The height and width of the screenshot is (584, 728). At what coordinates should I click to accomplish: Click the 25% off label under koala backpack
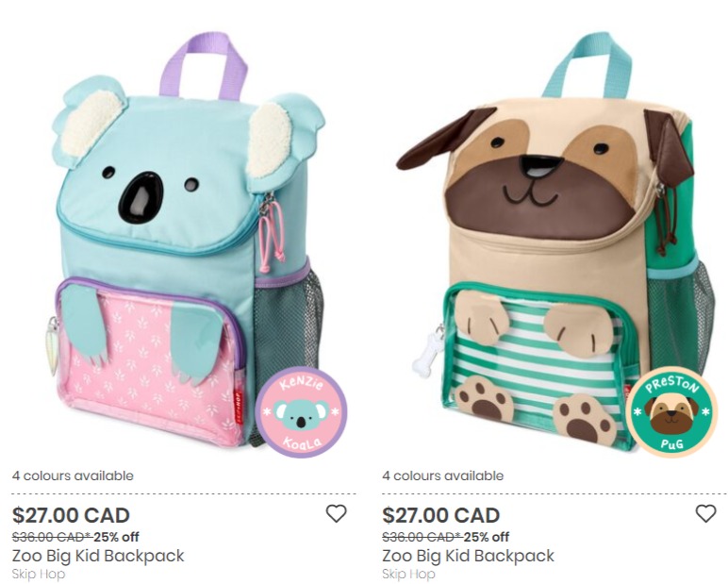116,537
